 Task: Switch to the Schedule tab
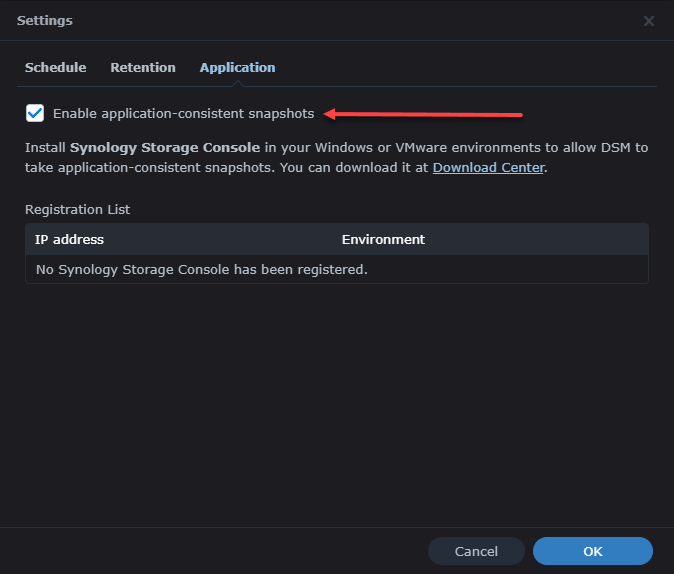(x=55, y=68)
